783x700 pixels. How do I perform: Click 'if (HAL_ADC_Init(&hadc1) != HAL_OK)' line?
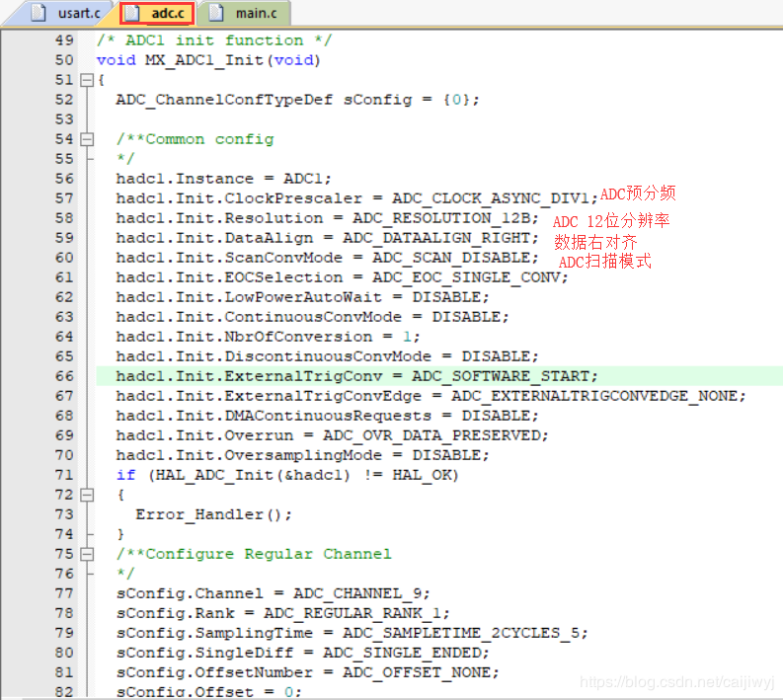click(287, 475)
